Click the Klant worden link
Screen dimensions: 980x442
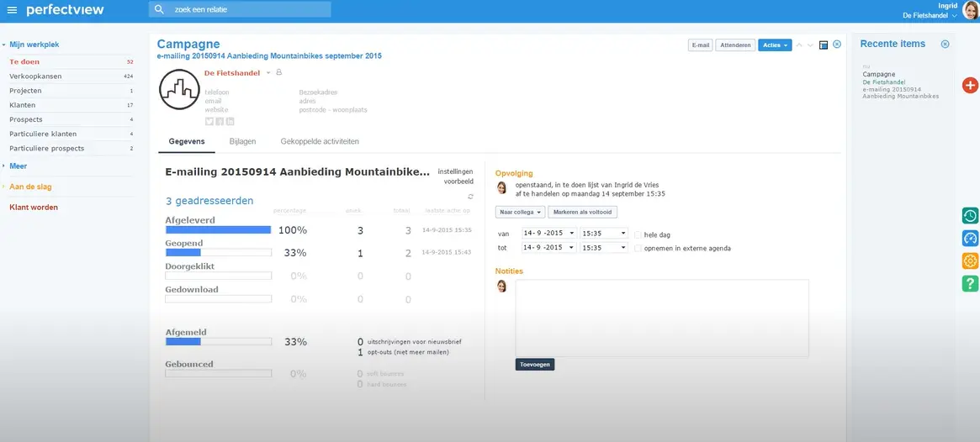(x=34, y=208)
